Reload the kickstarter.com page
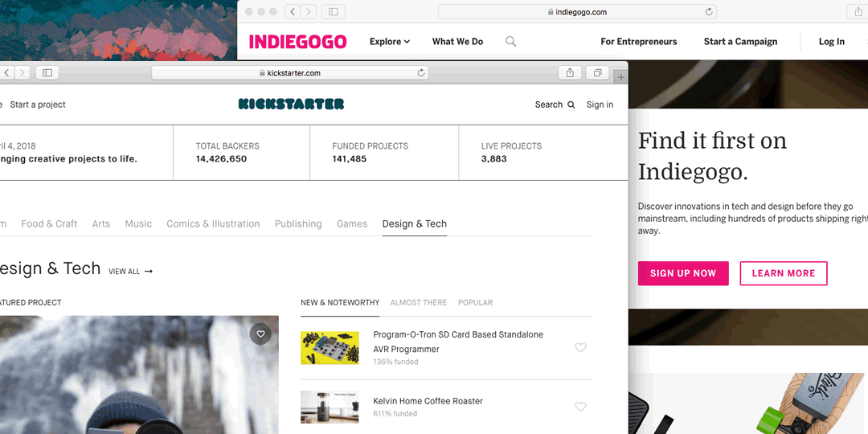868x434 pixels. tap(420, 73)
